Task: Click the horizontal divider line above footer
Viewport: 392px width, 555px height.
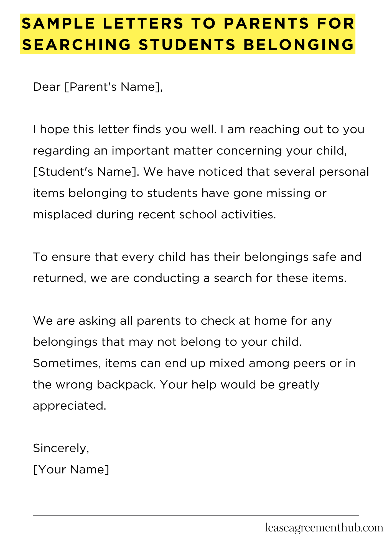Action: (x=196, y=516)
